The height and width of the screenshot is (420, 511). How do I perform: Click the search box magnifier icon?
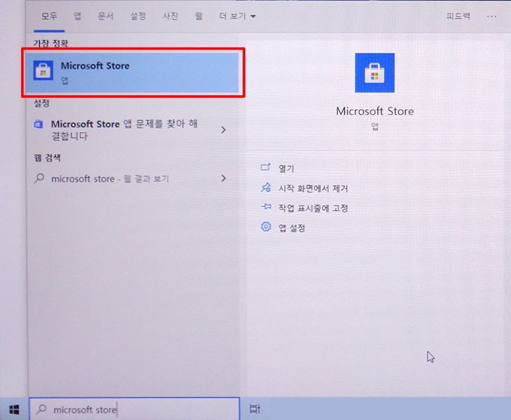(41, 409)
